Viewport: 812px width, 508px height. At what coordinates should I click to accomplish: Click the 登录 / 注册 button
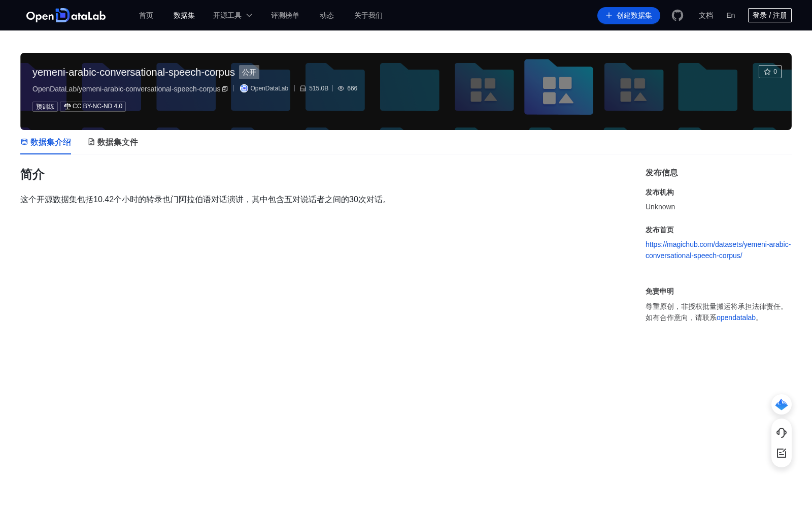[x=770, y=15]
